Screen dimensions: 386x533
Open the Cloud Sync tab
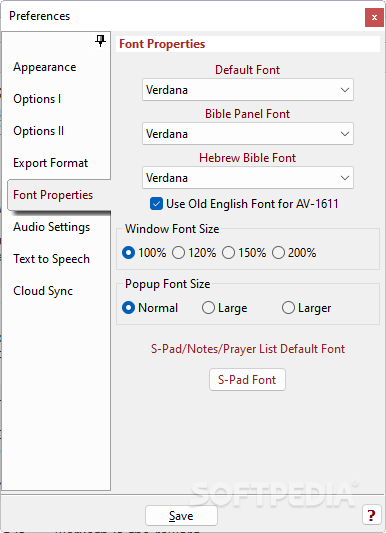click(x=43, y=291)
